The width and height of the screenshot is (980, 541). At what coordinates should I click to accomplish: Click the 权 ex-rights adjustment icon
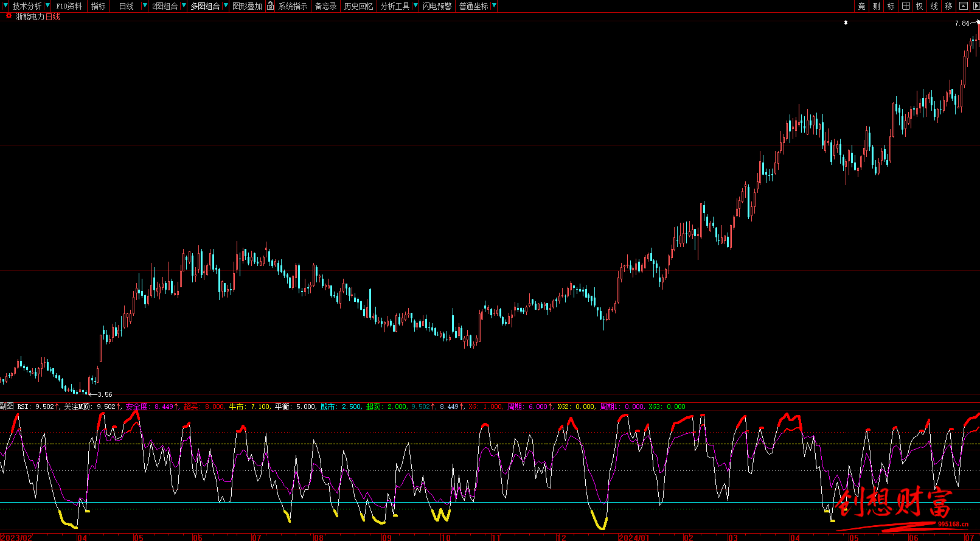(919, 6)
